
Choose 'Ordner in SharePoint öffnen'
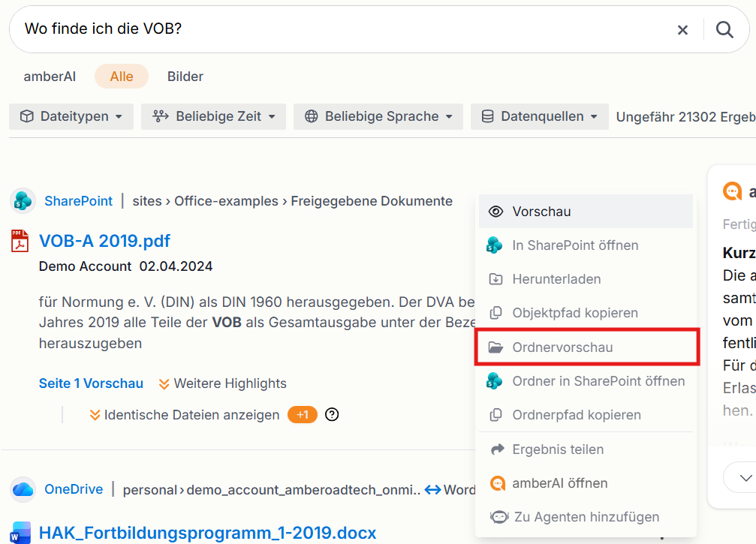pos(586,381)
